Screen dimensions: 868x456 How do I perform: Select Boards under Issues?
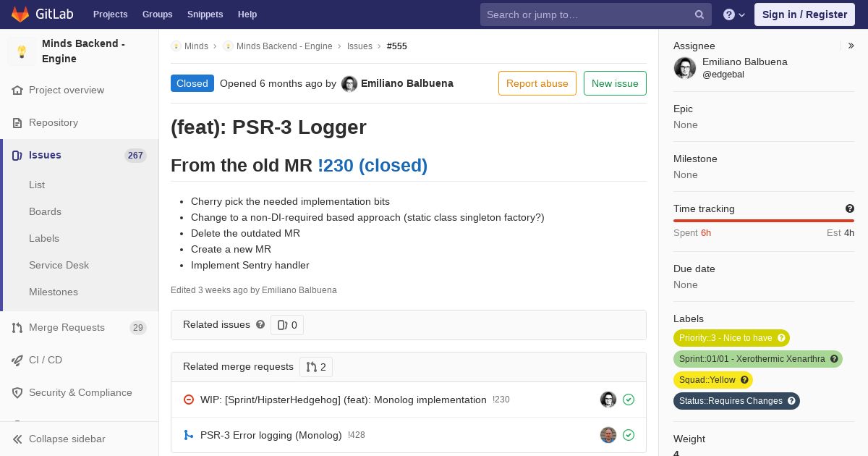click(x=45, y=211)
